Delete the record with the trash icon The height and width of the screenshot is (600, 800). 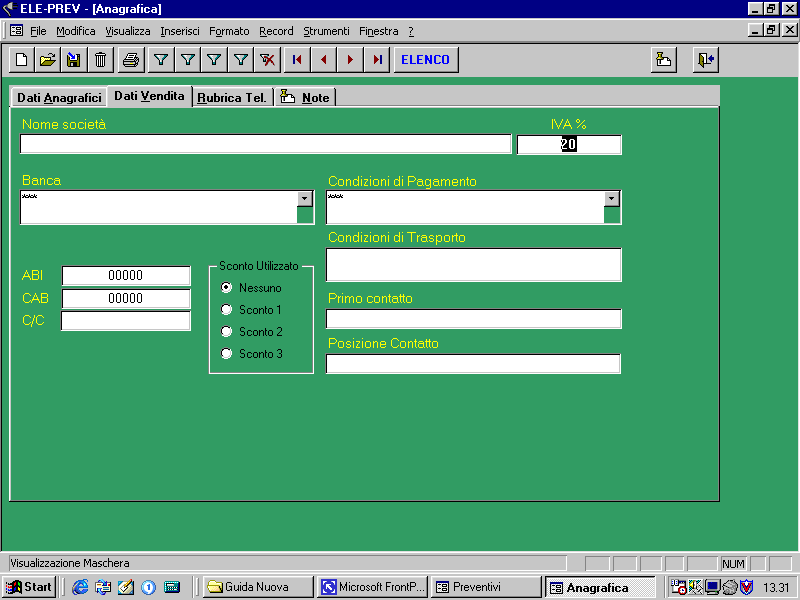[x=100, y=60]
